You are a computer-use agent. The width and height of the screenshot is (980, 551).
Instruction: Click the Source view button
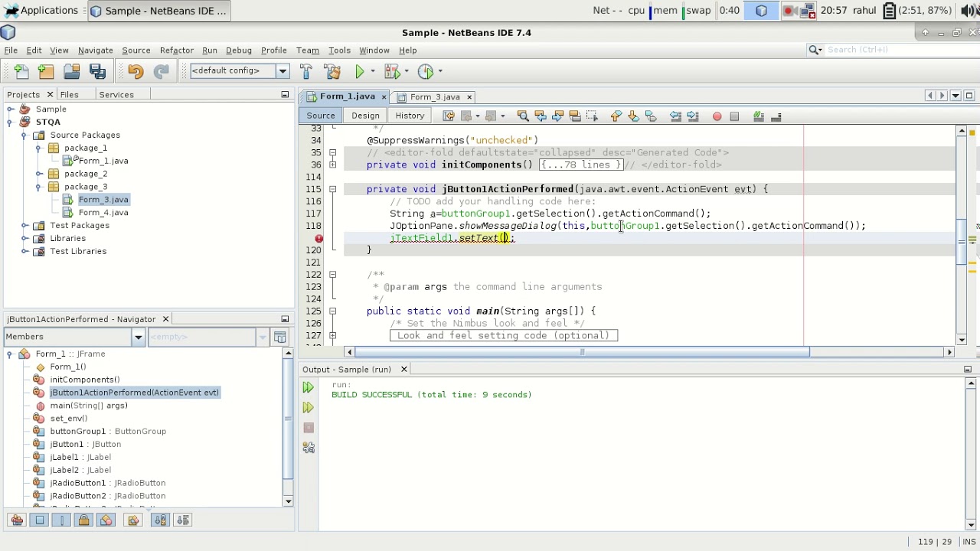(321, 116)
